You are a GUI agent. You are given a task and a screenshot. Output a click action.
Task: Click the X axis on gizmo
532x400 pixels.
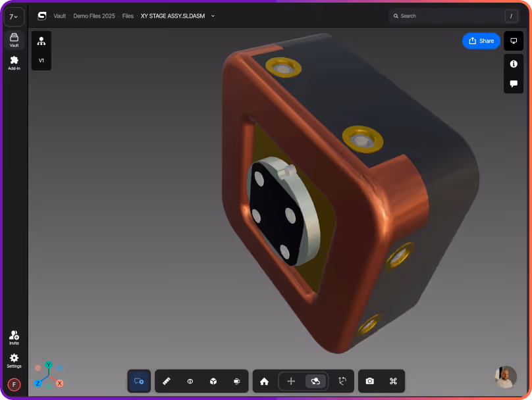coord(60,384)
